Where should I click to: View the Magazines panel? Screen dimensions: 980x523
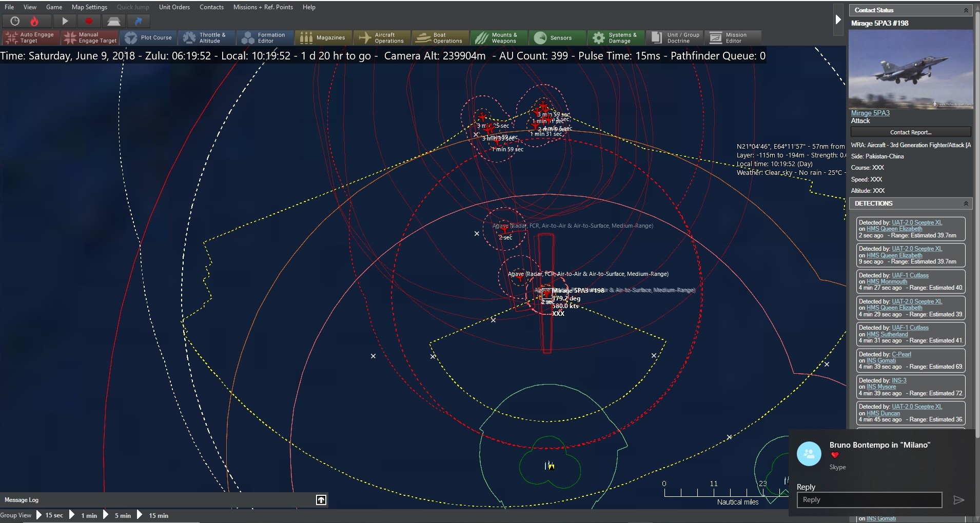pos(323,37)
